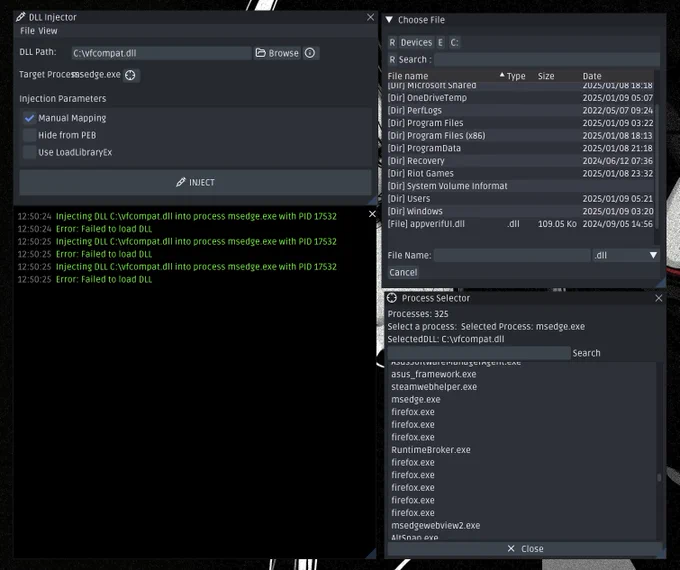
Task: Clear the log with the X icon
Action: pos(372,214)
